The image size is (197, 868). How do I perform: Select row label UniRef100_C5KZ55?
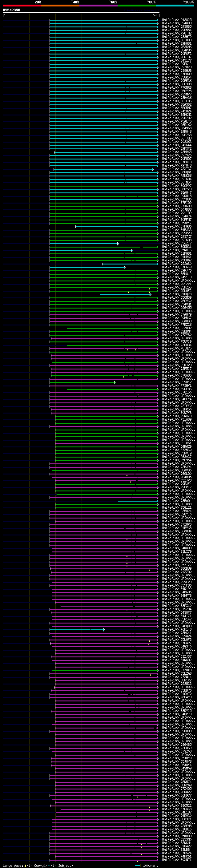177,287
